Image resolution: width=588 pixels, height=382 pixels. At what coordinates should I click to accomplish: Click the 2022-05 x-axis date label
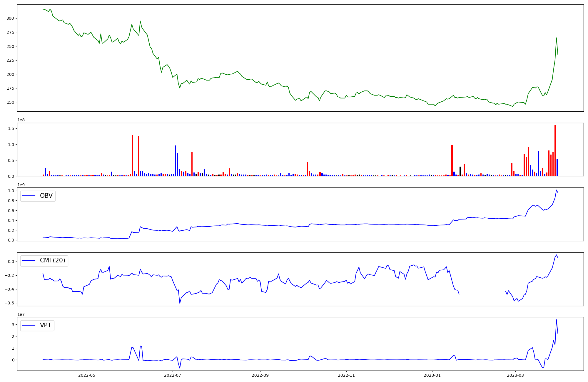(87, 375)
